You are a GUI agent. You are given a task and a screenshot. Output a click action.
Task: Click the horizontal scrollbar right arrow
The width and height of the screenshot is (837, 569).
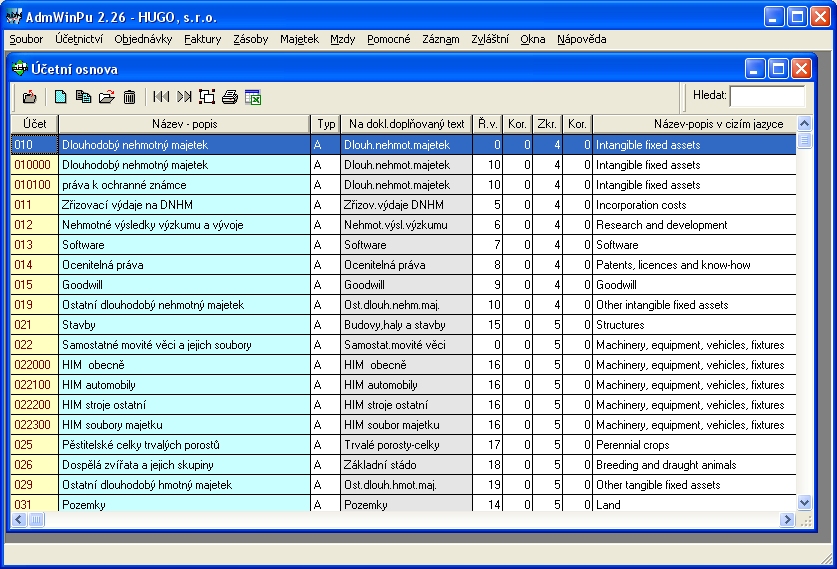787,519
